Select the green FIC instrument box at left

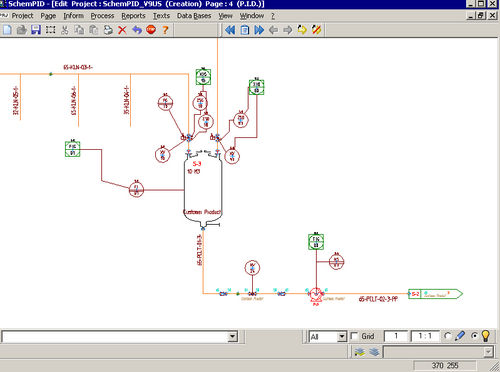tap(72, 149)
